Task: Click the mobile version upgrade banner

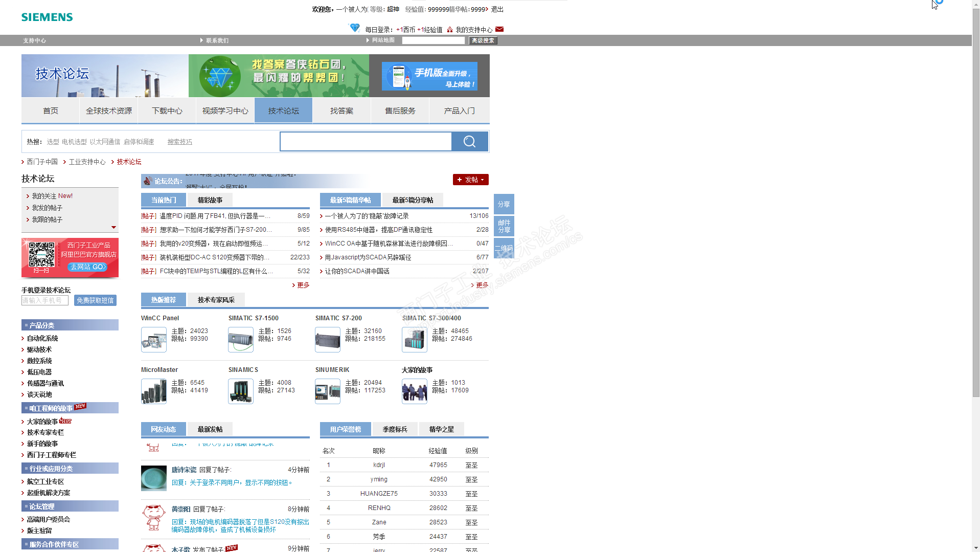Action: pos(429,76)
